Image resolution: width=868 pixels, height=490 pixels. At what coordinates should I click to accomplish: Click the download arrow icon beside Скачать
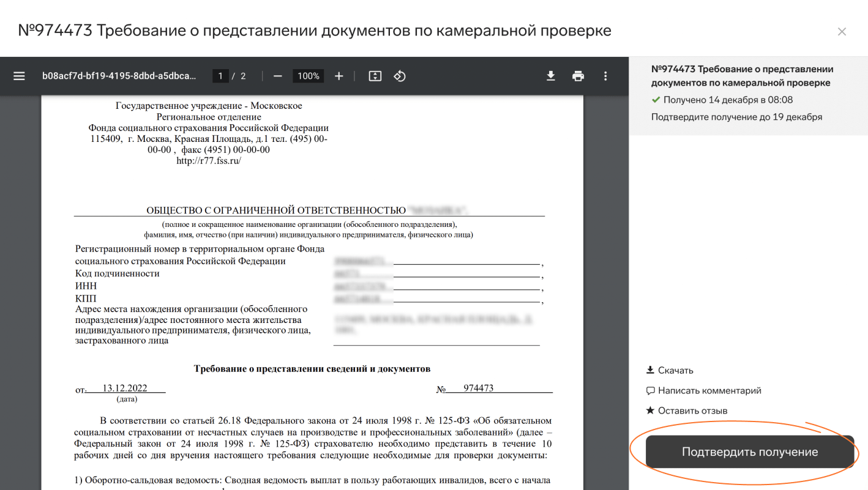click(650, 370)
